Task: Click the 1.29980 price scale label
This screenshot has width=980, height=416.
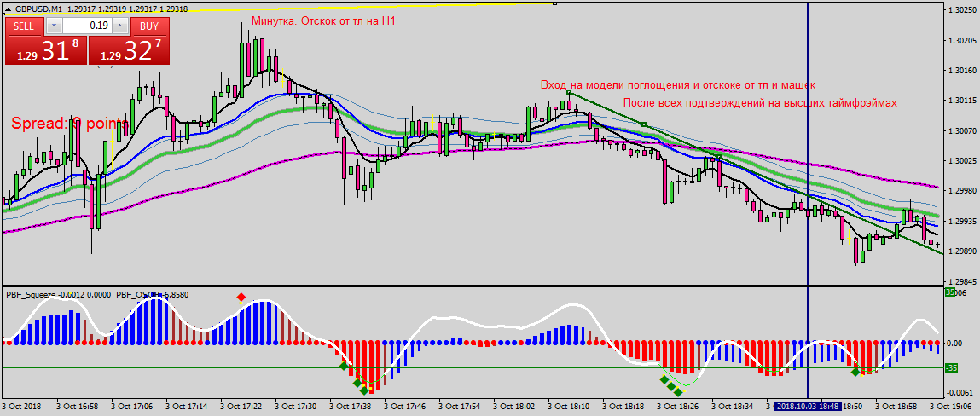Action: (x=962, y=190)
